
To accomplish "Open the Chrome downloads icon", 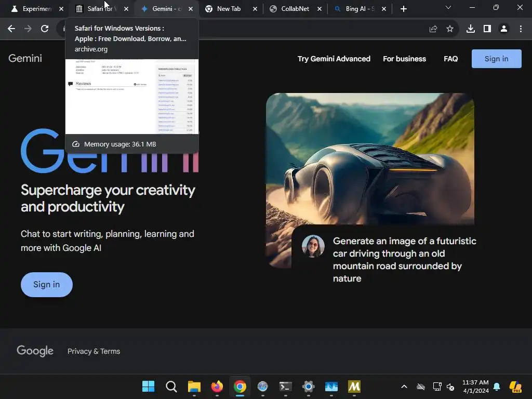I will 471,29.
